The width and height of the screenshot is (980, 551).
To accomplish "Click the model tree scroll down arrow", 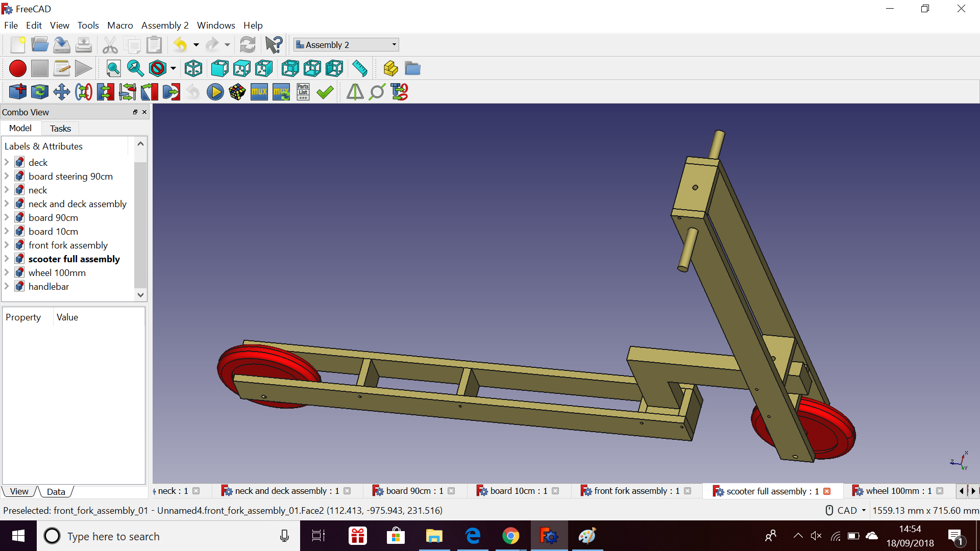I will pyautogui.click(x=140, y=294).
